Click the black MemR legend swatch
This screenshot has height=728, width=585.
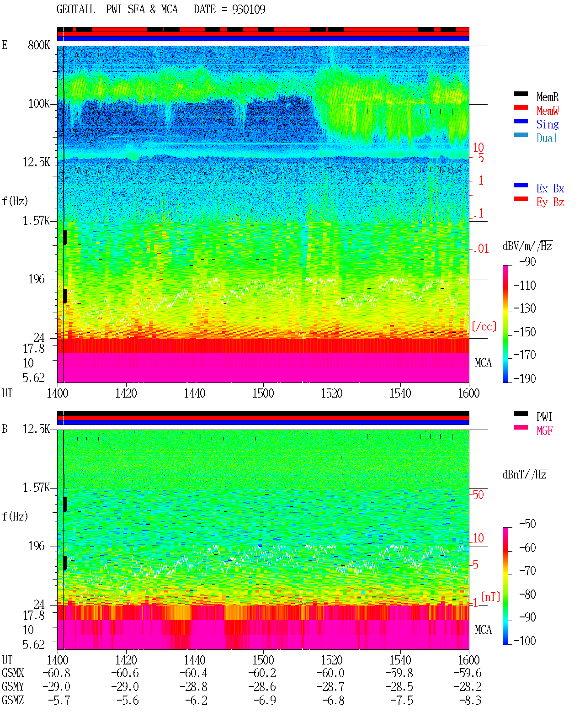(521, 94)
